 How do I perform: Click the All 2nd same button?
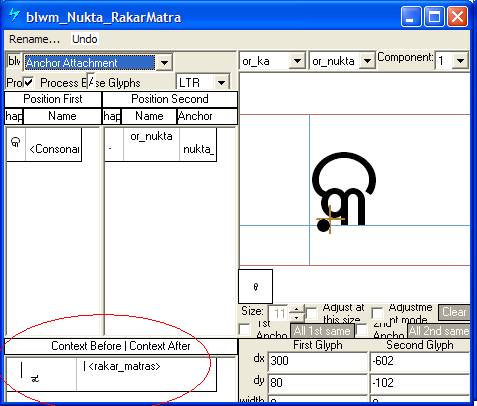(x=438, y=331)
